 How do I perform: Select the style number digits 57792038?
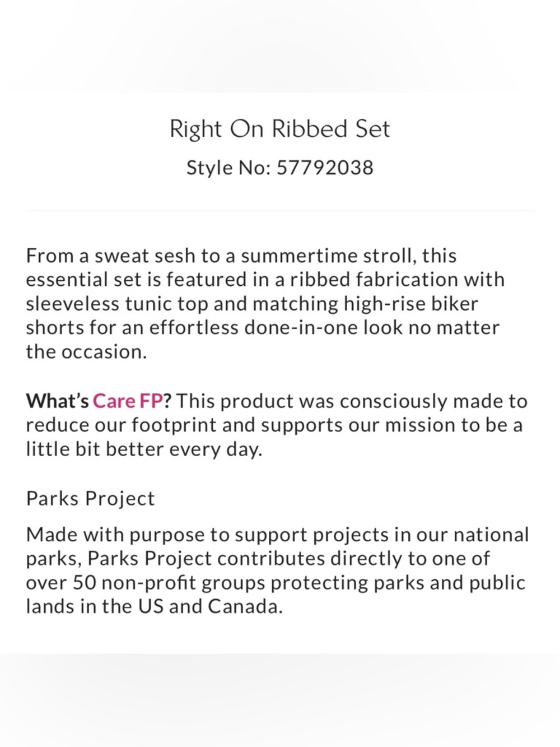pos(325,168)
